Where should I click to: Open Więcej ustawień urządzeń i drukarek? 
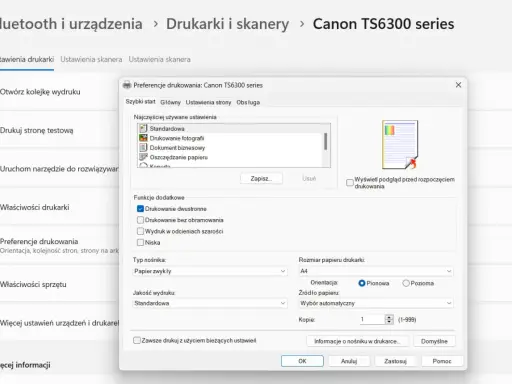pyautogui.click(x=59, y=323)
